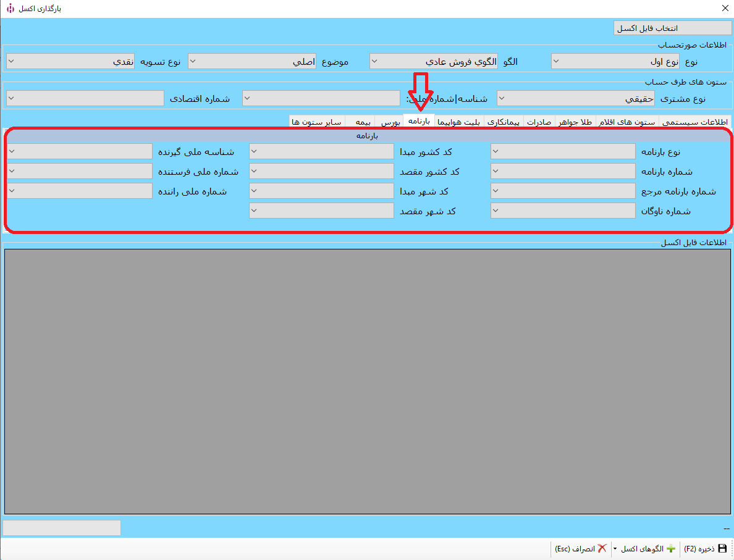Click the save floppy disk icon

tap(722, 548)
